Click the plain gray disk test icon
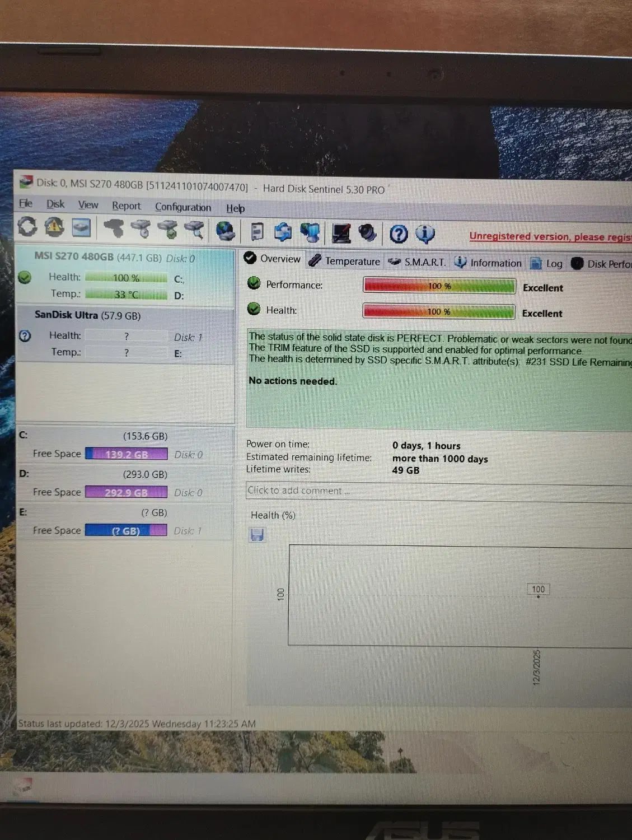The width and height of the screenshot is (632, 840). [x=114, y=228]
